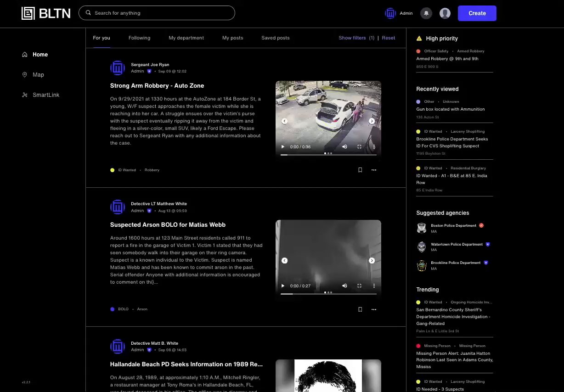564x392 pixels.
Task: Open Hallandale Beach PD Seeks Information post title
Action: coord(186,364)
